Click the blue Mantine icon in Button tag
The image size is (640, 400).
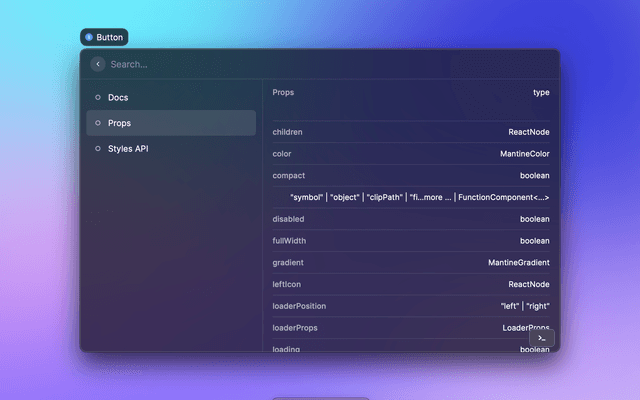point(89,37)
